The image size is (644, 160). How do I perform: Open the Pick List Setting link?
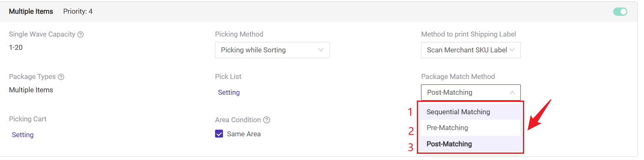coord(229,92)
